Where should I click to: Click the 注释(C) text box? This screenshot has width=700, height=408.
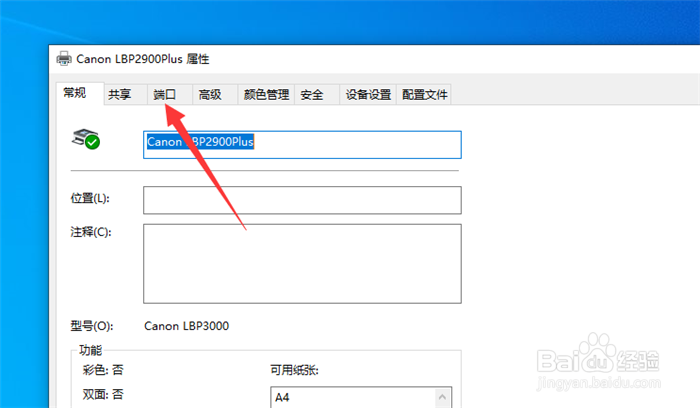302,264
